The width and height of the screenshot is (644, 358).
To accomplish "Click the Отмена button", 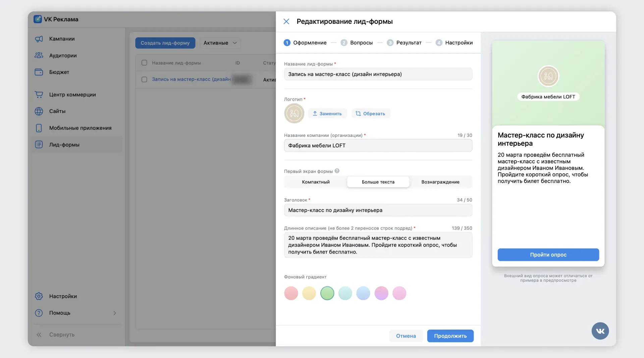I will tap(406, 336).
